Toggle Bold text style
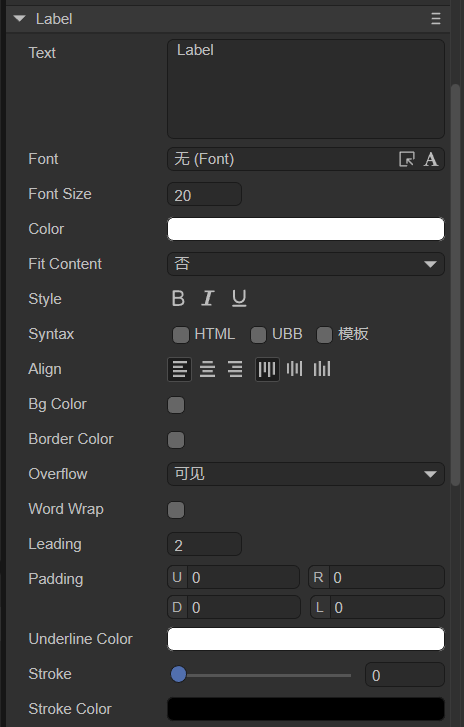Image resolution: width=464 pixels, height=727 pixels. coord(178,299)
